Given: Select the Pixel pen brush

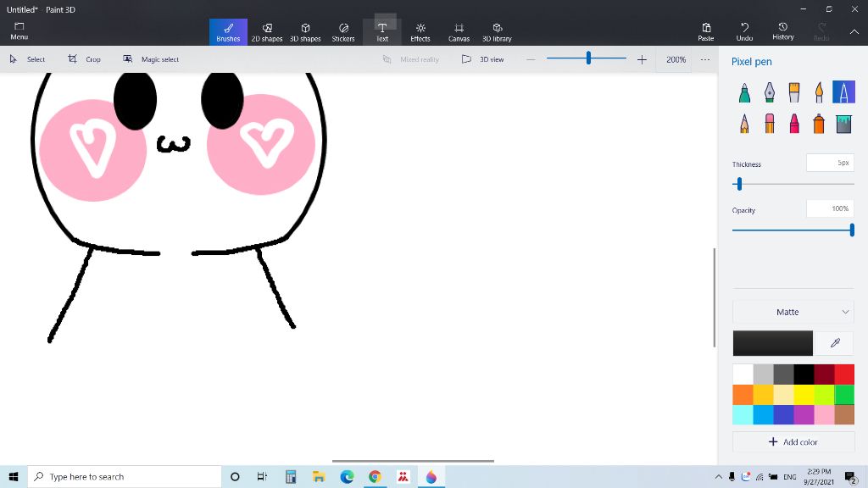Looking at the screenshot, I should [843, 92].
